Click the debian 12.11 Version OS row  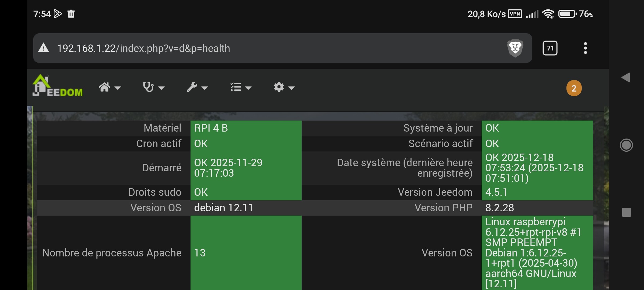(x=223, y=208)
